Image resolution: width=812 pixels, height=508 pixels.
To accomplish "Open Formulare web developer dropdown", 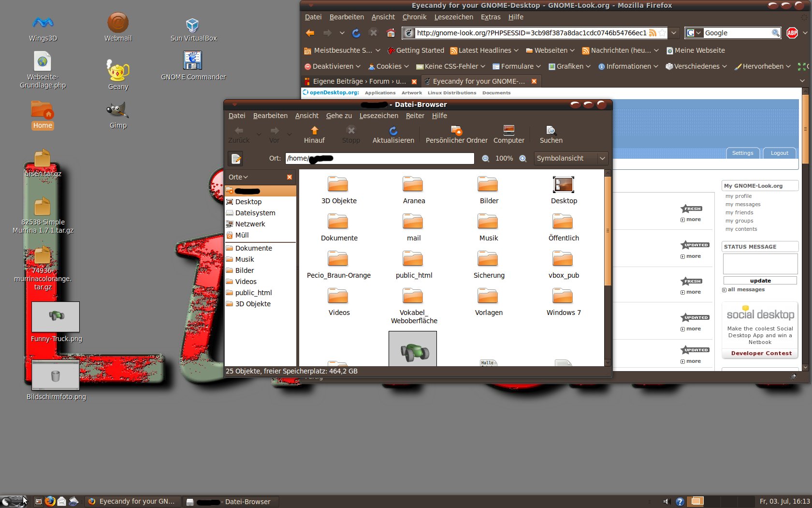I will pyautogui.click(x=516, y=66).
